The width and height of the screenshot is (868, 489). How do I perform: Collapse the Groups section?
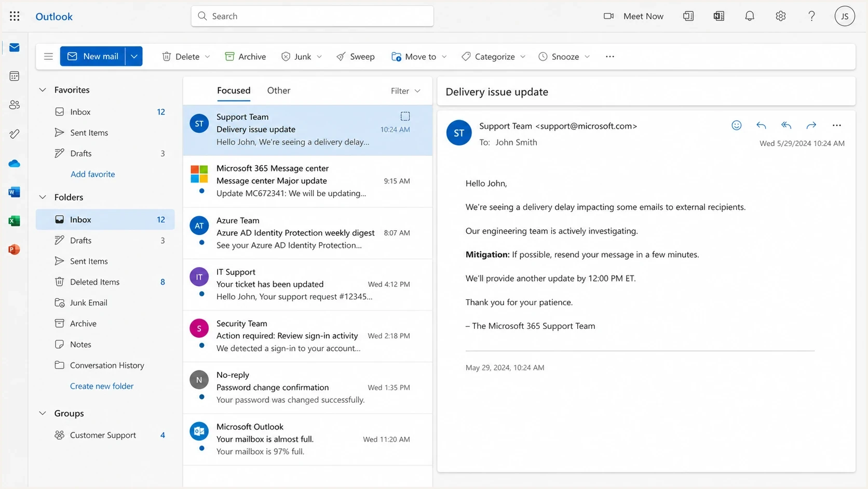43,413
